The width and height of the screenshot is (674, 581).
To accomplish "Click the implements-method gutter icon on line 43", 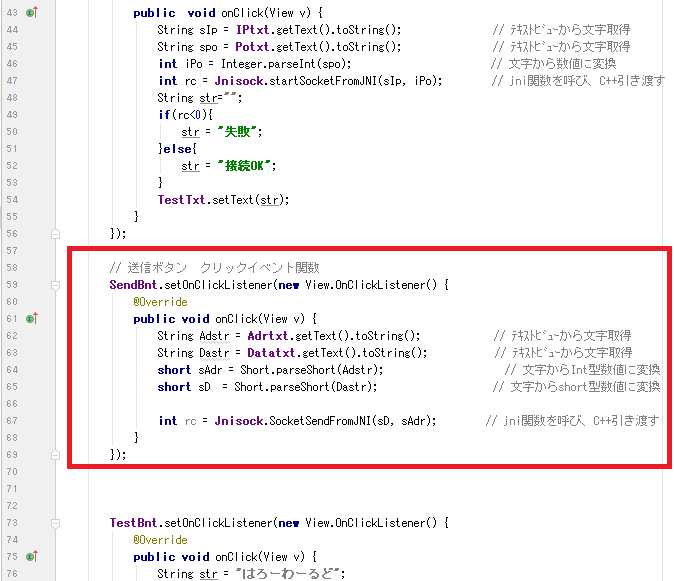I will [x=31, y=13].
